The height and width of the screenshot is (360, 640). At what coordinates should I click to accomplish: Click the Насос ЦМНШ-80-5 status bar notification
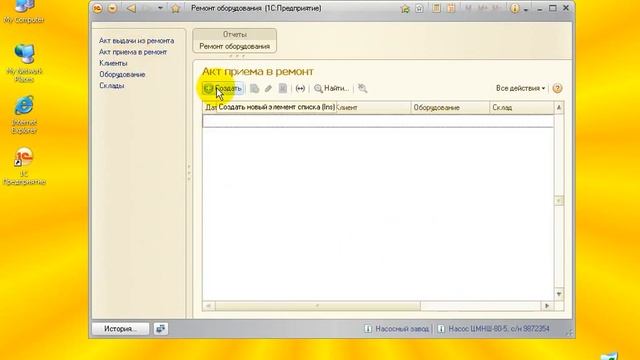pos(494,329)
